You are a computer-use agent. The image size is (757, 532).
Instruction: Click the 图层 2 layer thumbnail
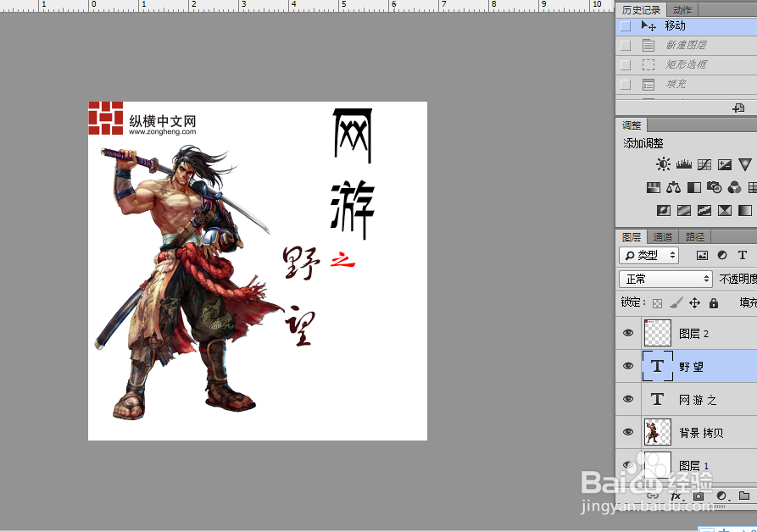(x=658, y=333)
